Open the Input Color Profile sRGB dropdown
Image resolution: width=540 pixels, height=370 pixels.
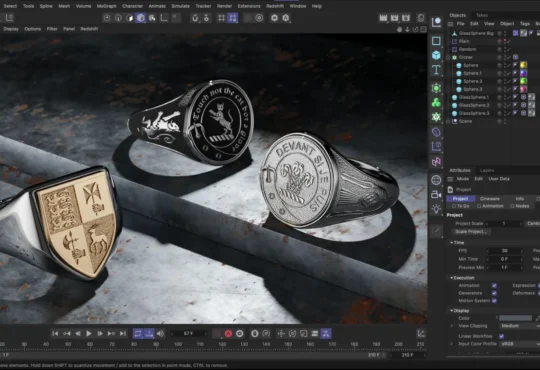pos(519,344)
